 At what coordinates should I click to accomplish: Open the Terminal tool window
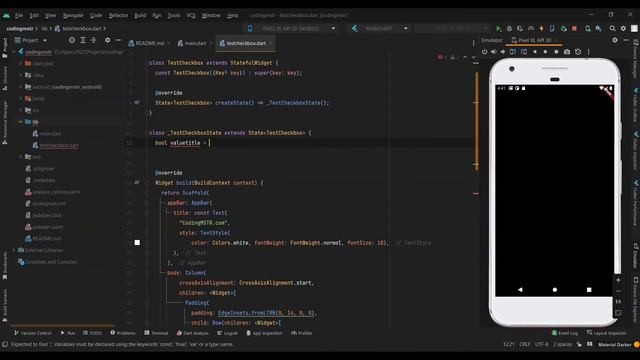pos(156,333)
